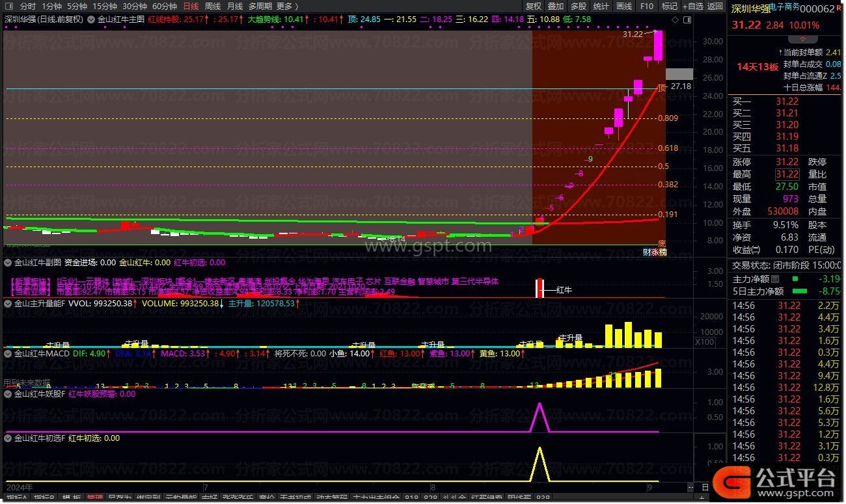Screen dimensions: 846x504
Task: Click the 画线 drawing button
Action: (x=624, y=6)
